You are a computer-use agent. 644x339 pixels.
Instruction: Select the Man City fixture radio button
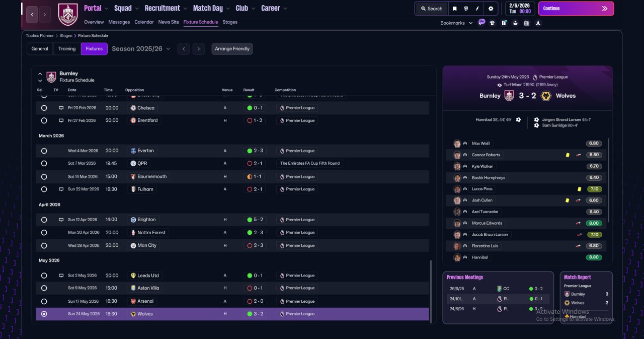44,245
